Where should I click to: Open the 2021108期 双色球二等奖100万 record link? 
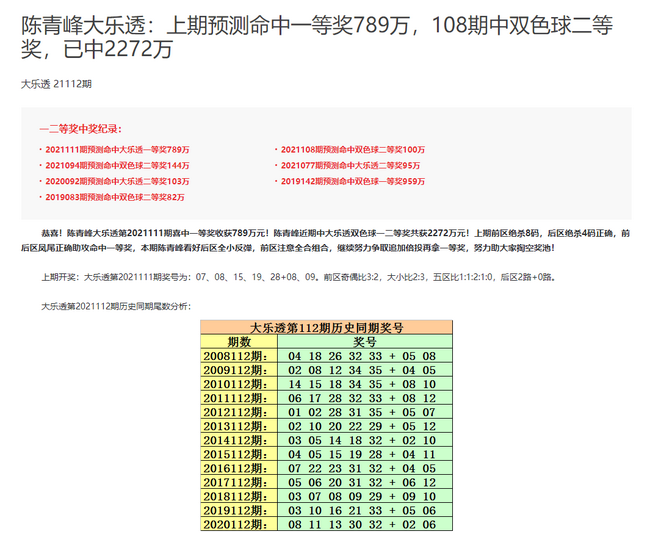coord(352,149)
